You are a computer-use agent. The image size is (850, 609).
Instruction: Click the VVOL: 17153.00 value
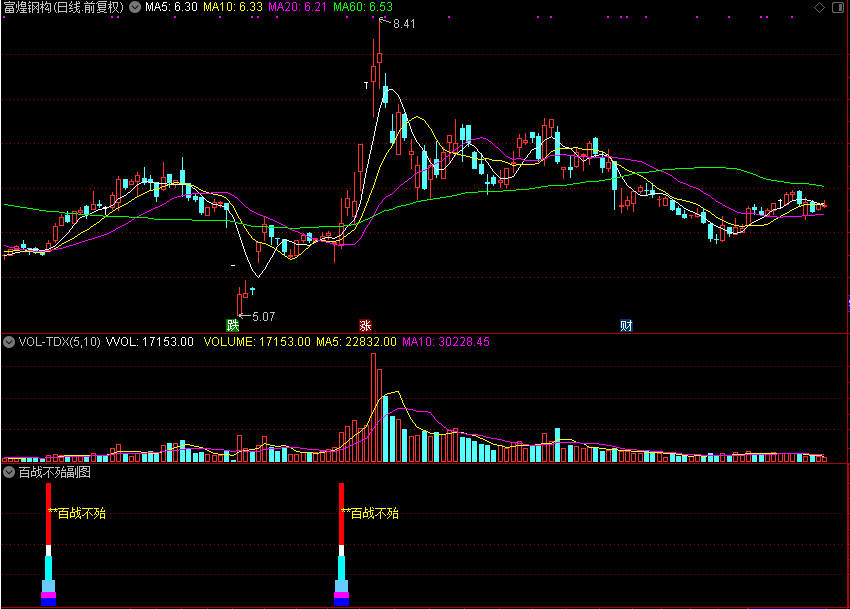tap(150, 342)
